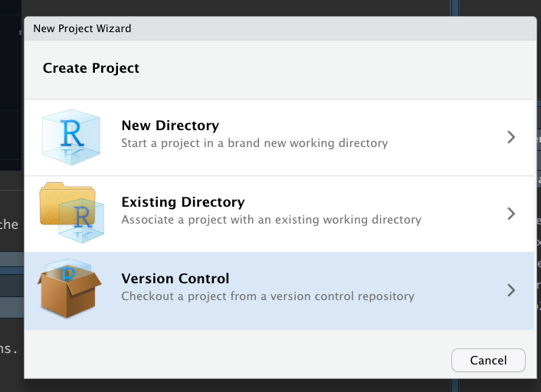Image resolution: width=541 pixels, height=392 pixels.
Task: Click the Version Control cardboard box icon
Action: click(66, 289)
